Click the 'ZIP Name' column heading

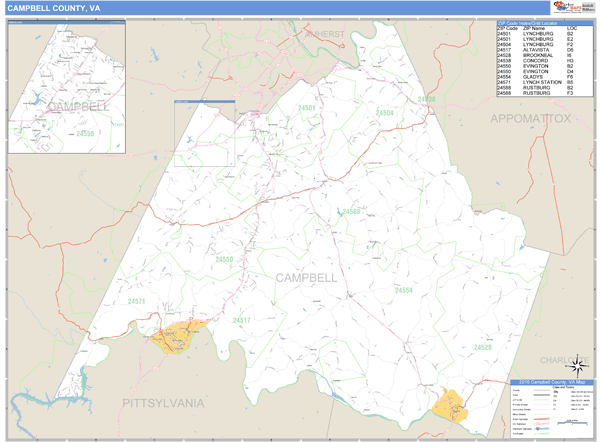pyautogui.click(x=533, y=28)
